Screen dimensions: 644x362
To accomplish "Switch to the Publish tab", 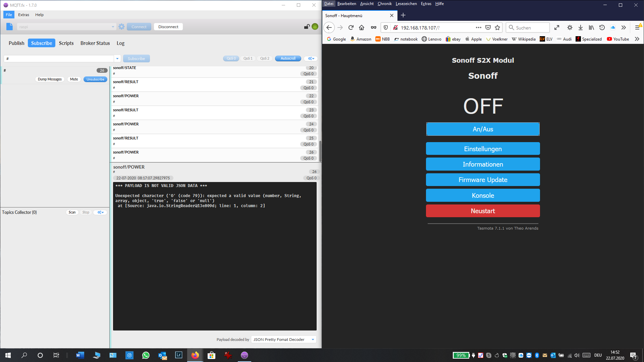I will [x=16, y=43].
